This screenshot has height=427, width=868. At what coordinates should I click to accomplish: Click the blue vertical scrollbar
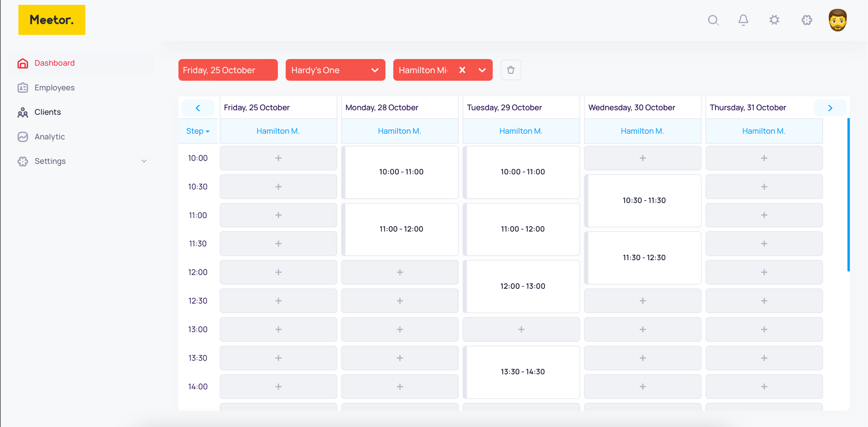tap(848, 195)
